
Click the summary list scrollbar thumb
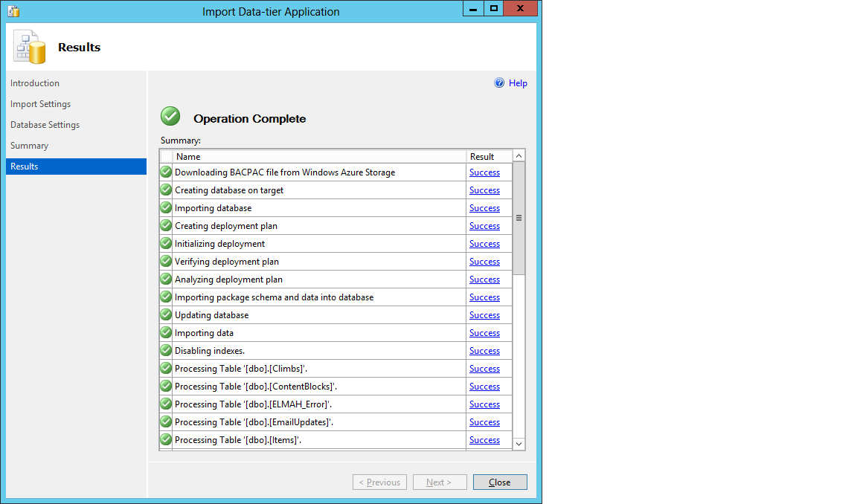(519, 219)
